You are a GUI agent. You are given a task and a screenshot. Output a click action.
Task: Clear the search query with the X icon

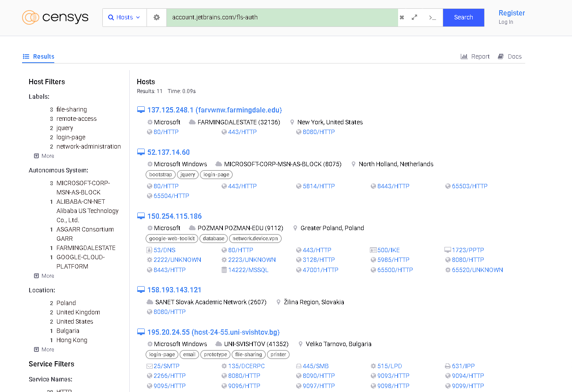coord(402,17)
